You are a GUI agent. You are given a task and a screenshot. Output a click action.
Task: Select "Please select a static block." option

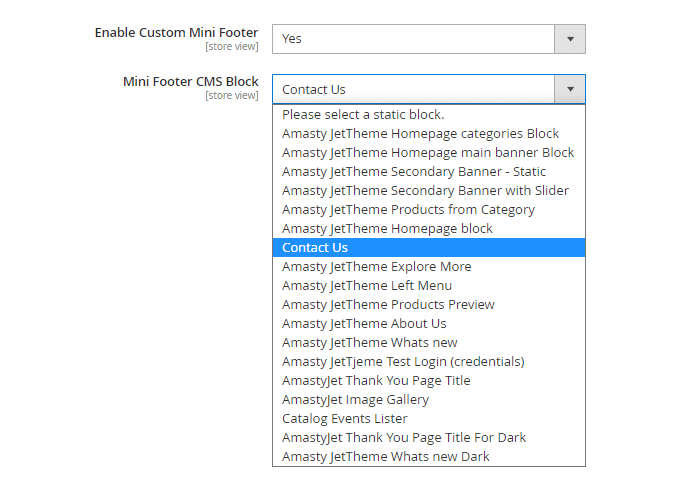[x=363, y=115]
